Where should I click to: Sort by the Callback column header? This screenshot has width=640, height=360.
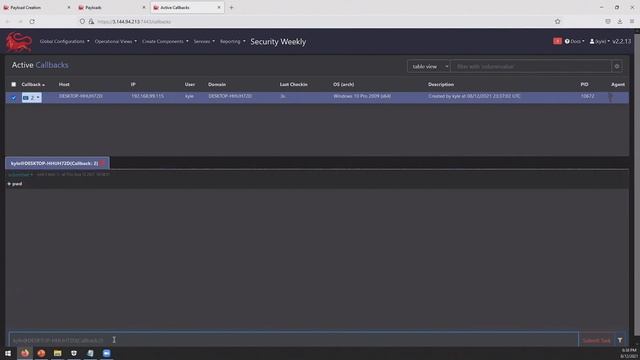click(x=33, y=84)
